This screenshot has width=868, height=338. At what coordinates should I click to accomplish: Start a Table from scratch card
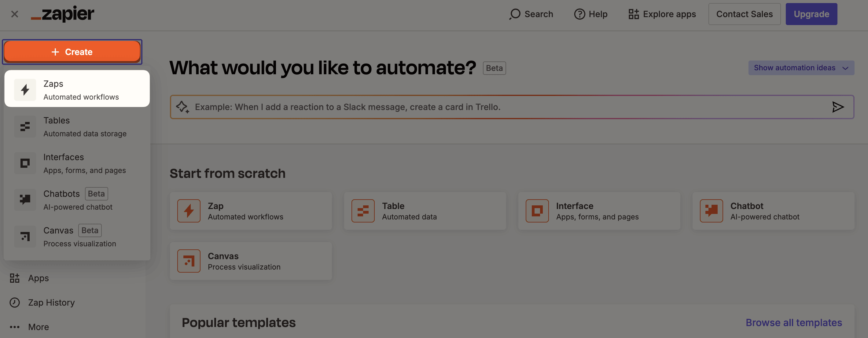pos(425,211)
